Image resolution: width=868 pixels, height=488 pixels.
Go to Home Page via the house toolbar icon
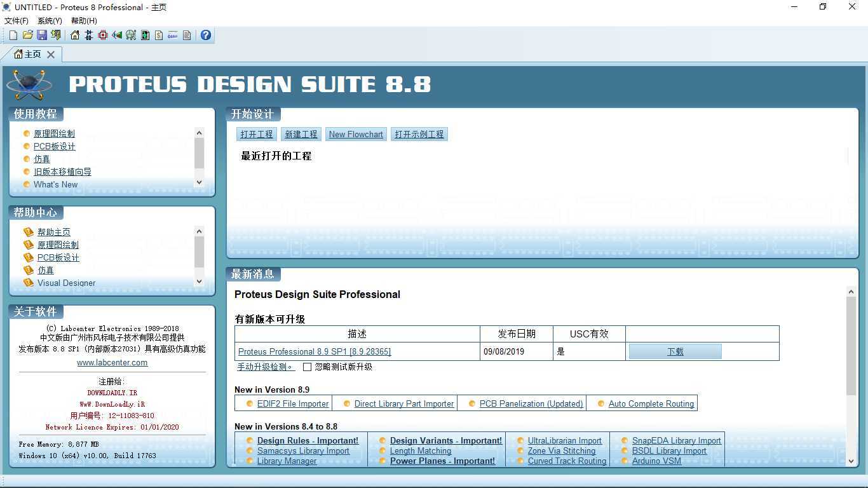click(x=75, y=35)
